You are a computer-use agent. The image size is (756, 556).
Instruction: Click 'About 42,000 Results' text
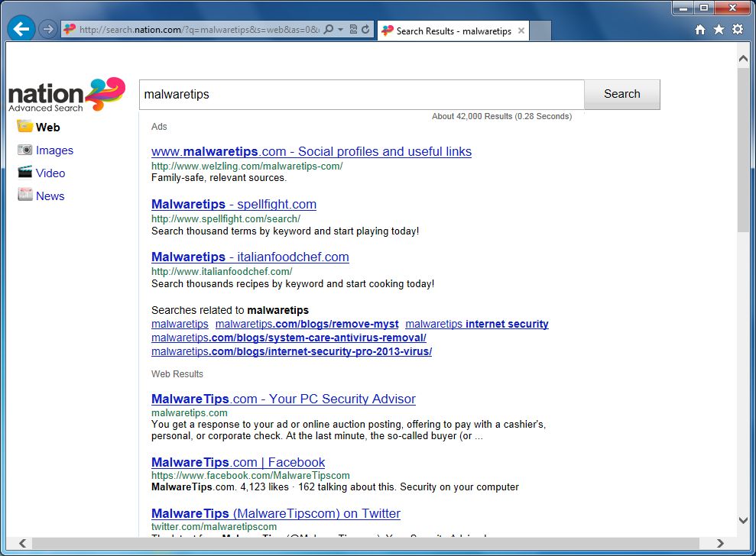502,117
